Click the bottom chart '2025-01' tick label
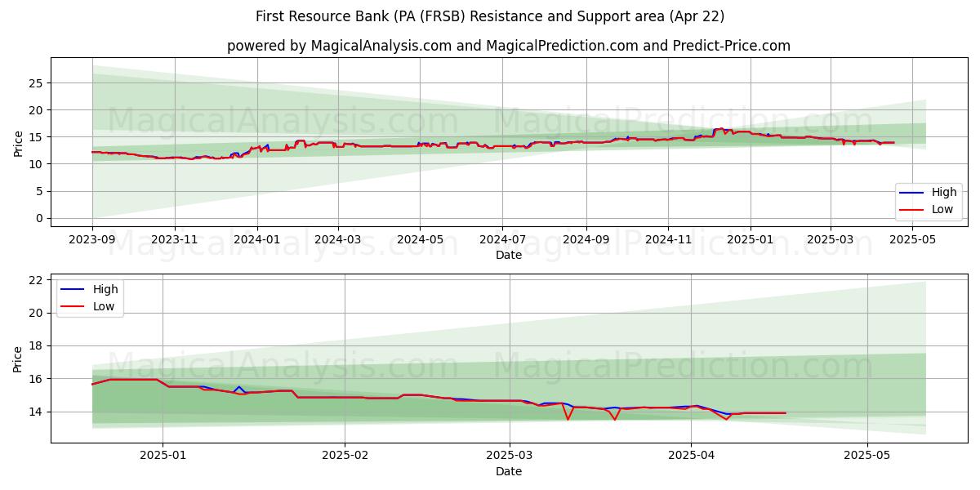This screenshot has width=980, height=490. (163, 456)
